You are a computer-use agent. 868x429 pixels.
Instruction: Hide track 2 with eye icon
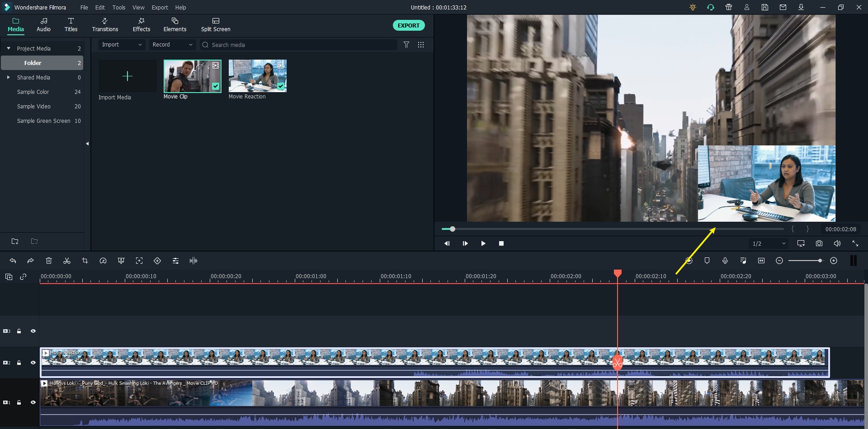[x=33, y=363]
